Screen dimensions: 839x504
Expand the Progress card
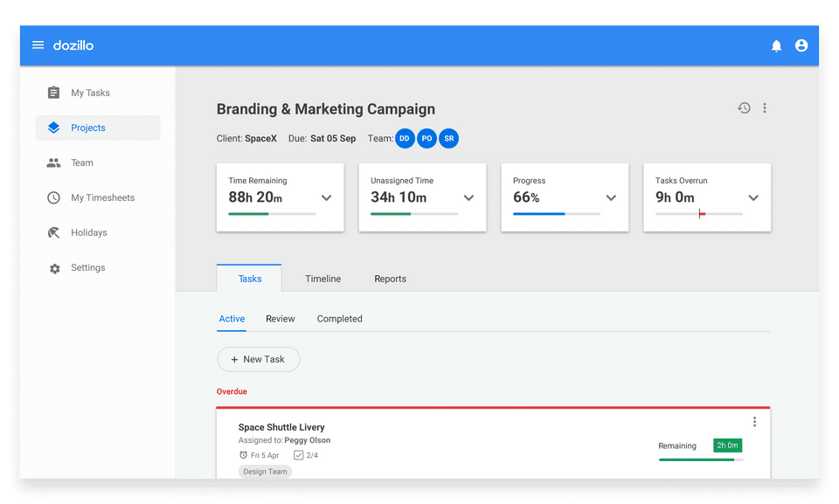click(611, 198)
